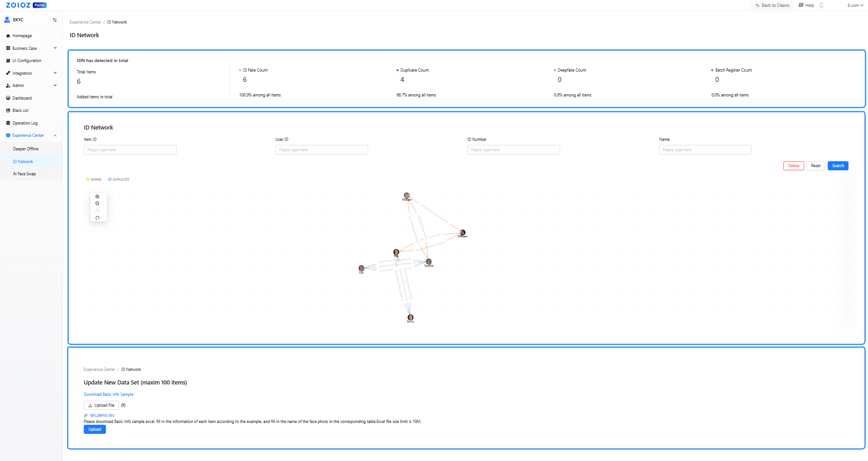
Task: Toggle the IDFAKE legend filter
Action: tap(94, 180)
